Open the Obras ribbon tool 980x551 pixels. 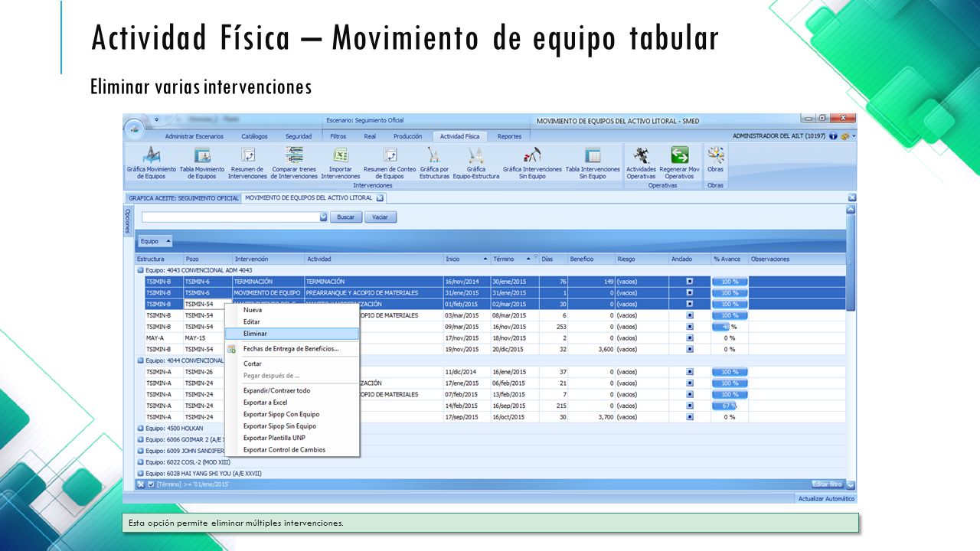pos(715,158)
